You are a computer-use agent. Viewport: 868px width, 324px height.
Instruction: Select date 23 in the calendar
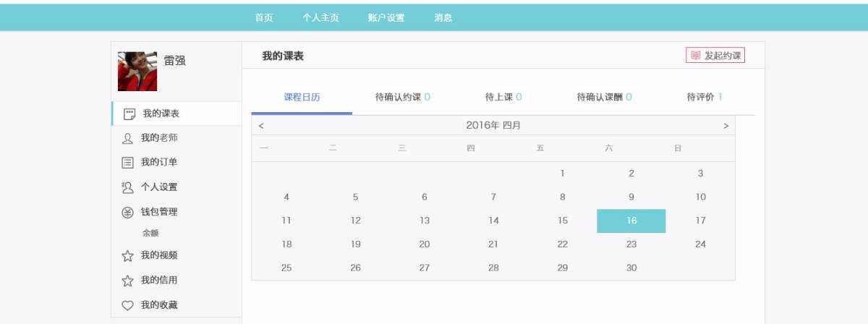pyautogui.click(x=631, y=244)
